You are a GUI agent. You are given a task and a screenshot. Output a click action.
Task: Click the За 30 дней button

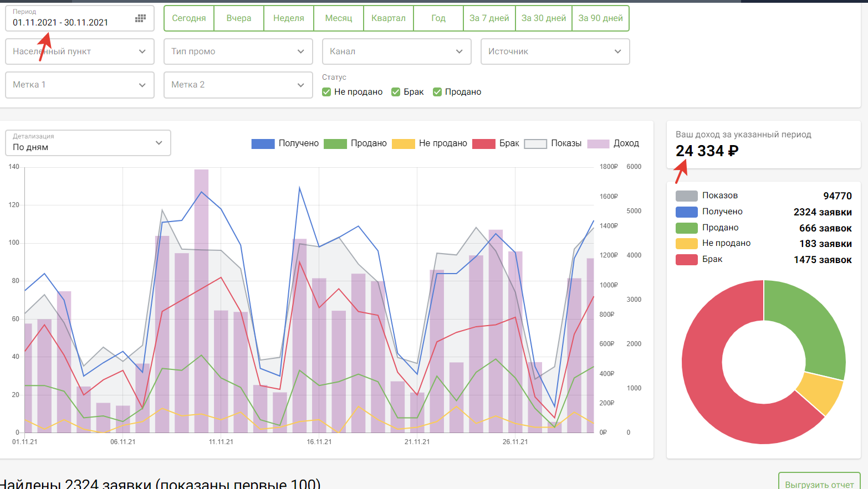pos(544,18)
